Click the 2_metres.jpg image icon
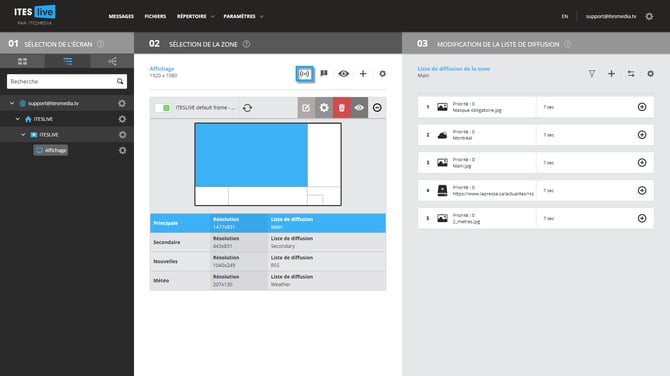The image size is (670, 376). 442,218
